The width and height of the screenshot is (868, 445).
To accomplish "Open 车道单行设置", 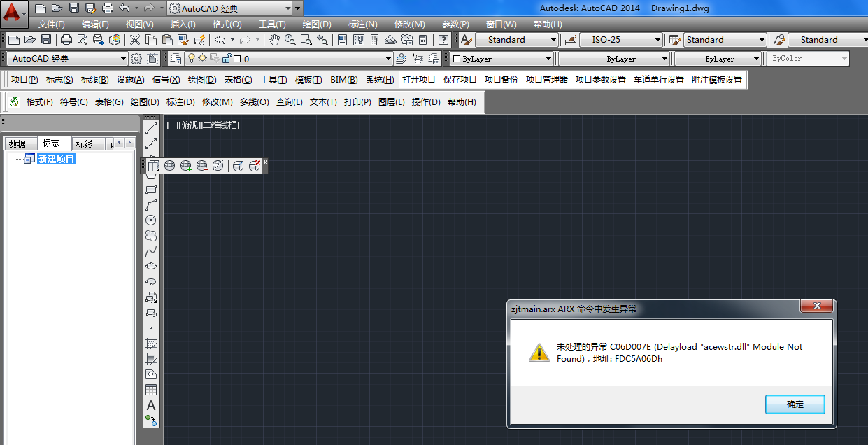I will click(659, 80).
